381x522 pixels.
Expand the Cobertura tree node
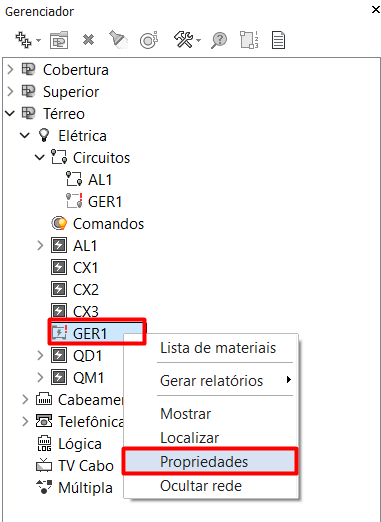10,70
